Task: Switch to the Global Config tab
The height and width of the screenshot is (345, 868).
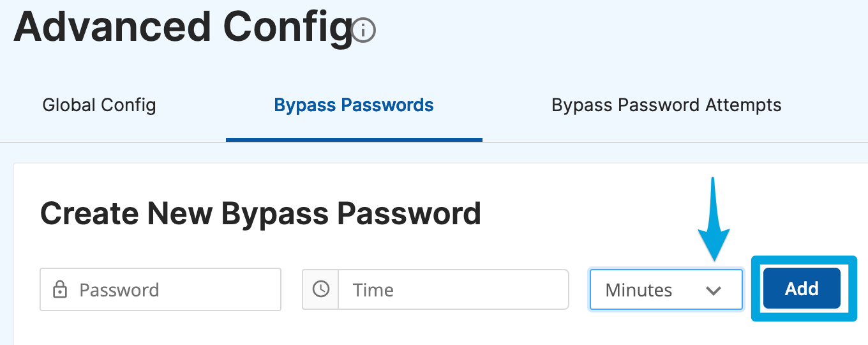Action: point(99,105)
